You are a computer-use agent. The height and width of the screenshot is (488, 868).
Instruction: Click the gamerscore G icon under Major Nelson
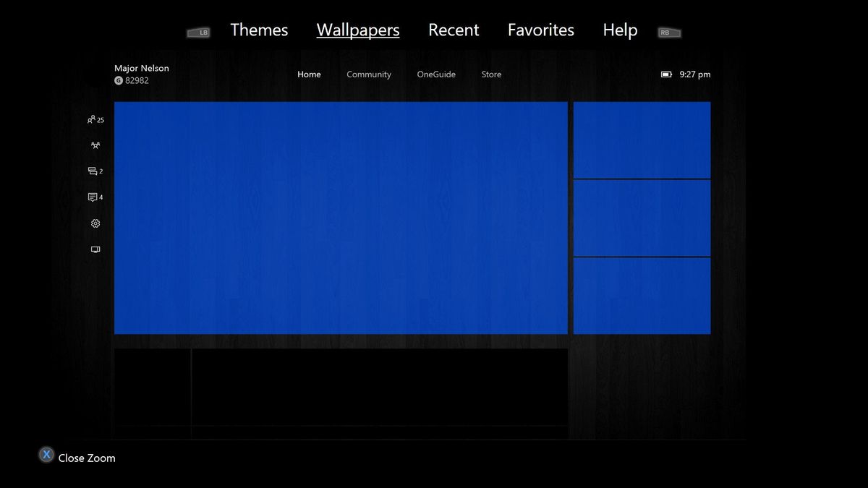119,80
